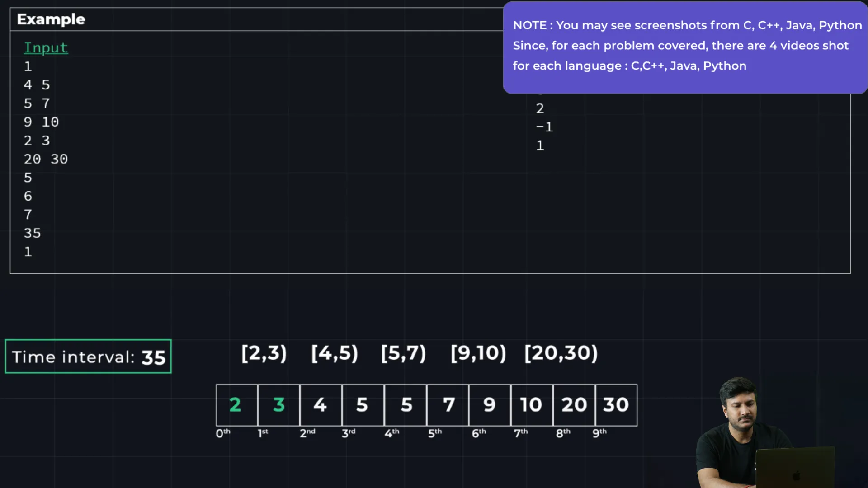
Task: Select array cell containing green 2
Action: click(x=236, y=405)
